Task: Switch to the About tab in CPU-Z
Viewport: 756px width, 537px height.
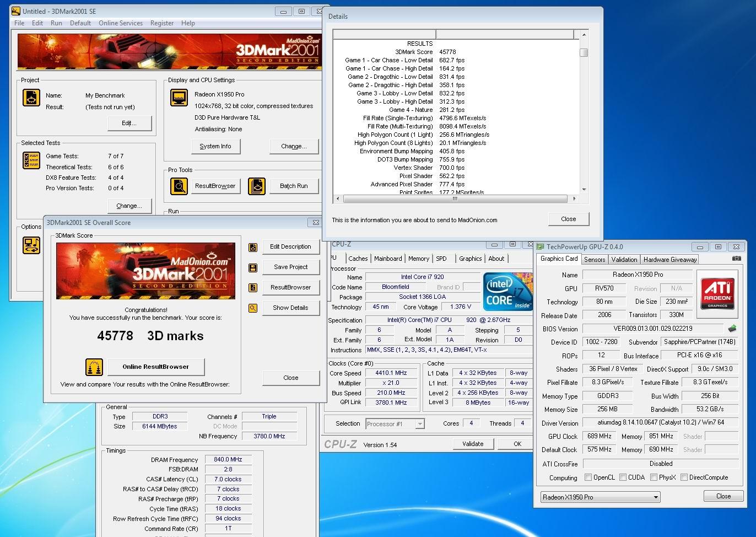Action: tap(496, 259)
